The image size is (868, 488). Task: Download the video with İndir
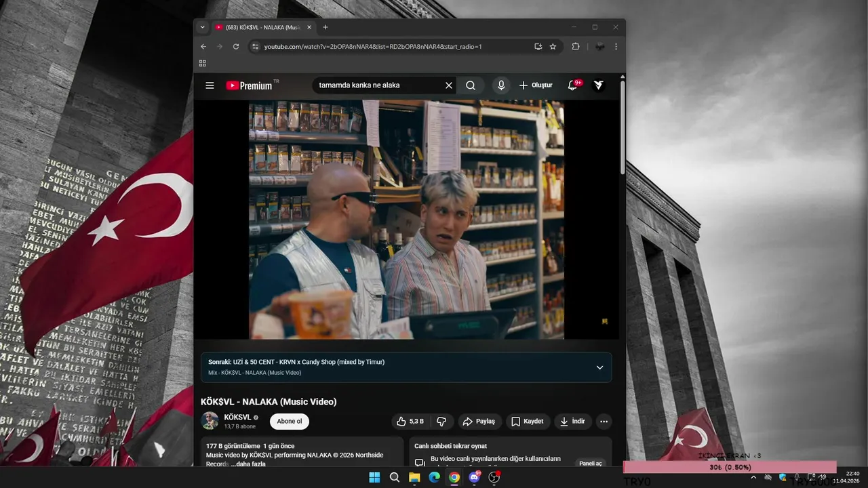click(x=572, y=422)
